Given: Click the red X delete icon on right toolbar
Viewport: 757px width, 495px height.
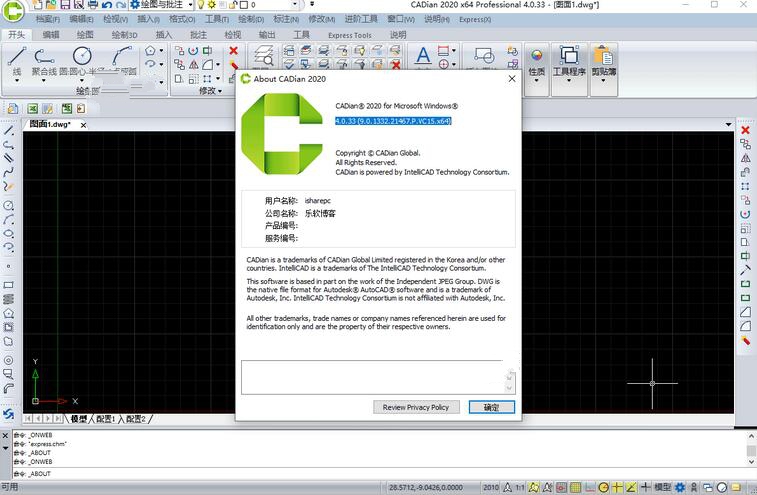Looking at the screenshot, I should 745,130.
